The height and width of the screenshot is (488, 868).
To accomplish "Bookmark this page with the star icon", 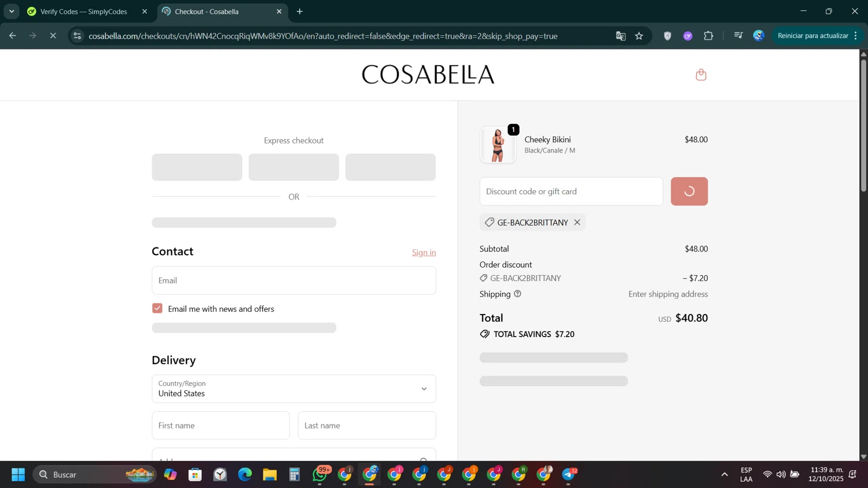I will pos(639,36).
